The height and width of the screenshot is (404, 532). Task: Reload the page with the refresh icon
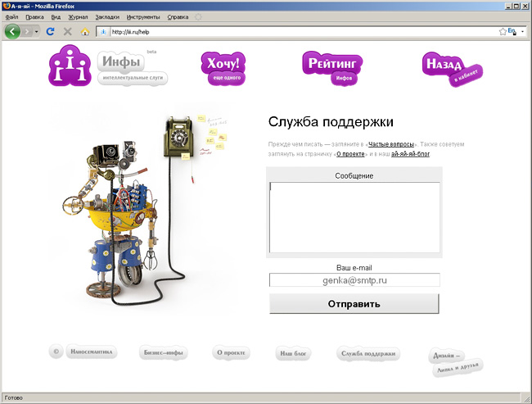point(50,31)
